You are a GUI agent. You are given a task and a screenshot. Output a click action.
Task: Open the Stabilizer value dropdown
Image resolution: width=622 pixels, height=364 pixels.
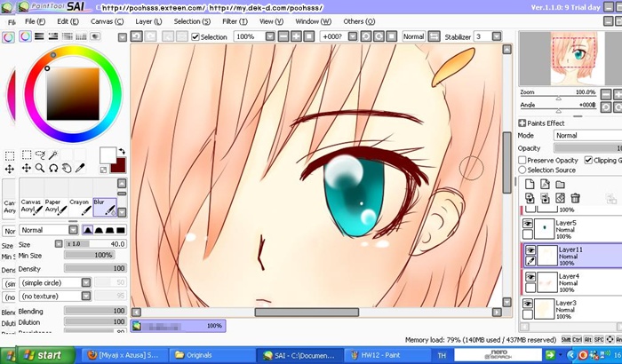pyautogui.click(x=497, y=36)
